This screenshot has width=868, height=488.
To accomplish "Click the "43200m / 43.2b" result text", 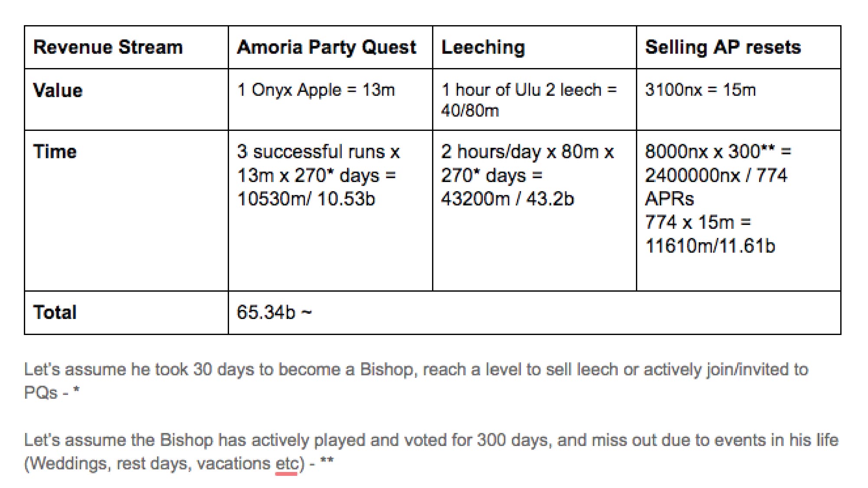I will pos(507,199).
